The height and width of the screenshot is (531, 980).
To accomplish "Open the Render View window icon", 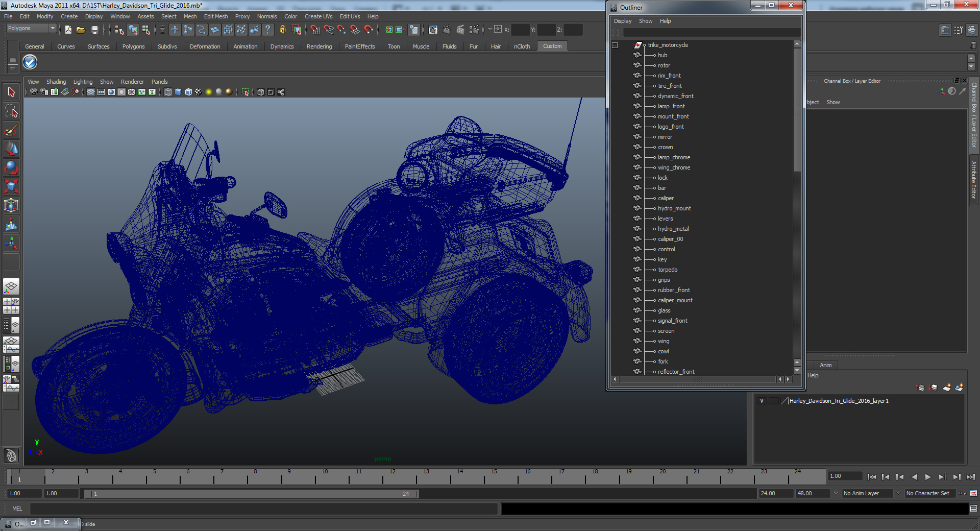I will [x=433, y=30].
